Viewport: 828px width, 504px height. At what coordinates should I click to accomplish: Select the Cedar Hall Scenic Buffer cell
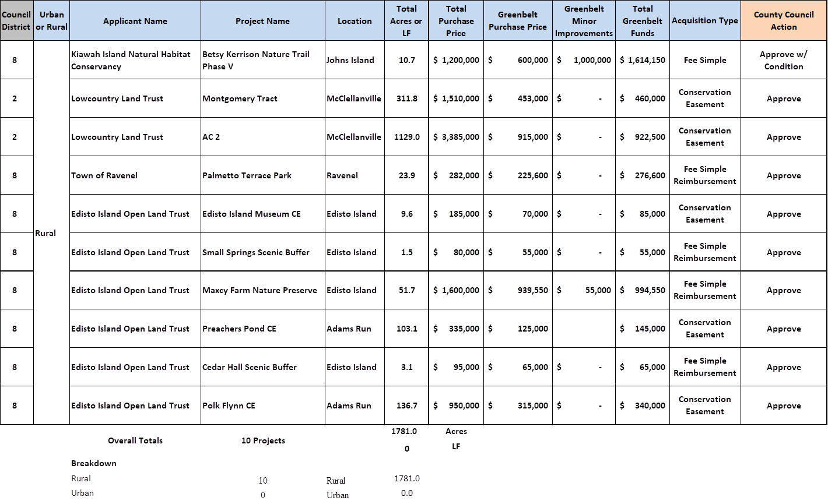(250, 367)
